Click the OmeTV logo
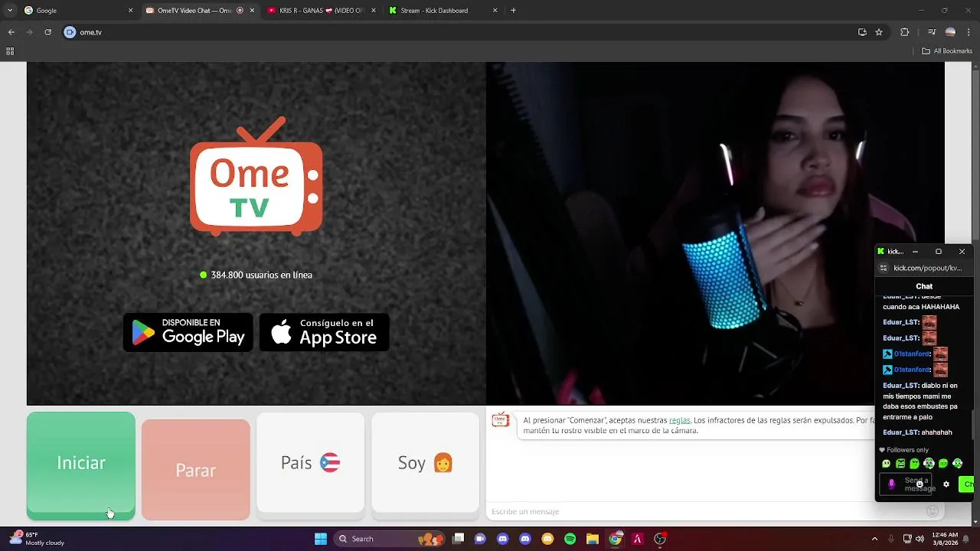Image resolution: width=980 pixels, height=551 pixels. pyautogui.click(x=256, y=176)
